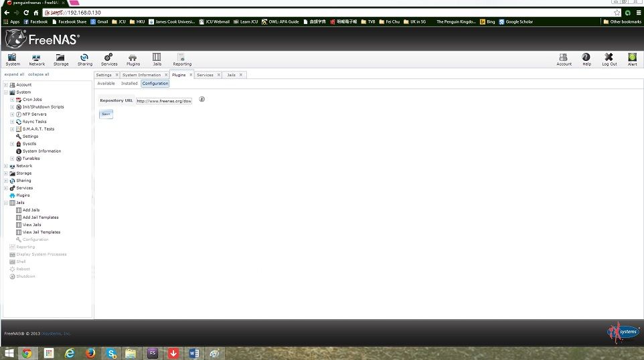Expand the Account tree node
The height and width of the screenshot is (360, 644).
(6, 85)
